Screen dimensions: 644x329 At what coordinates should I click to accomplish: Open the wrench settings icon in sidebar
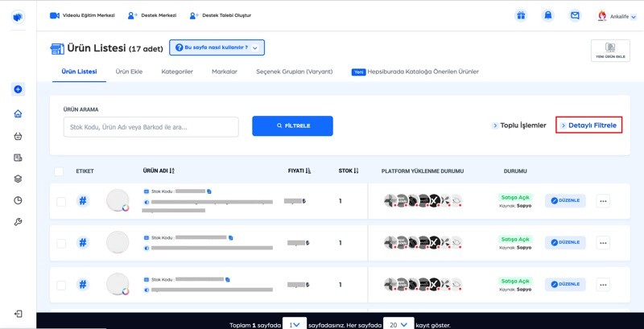[18, 222]
